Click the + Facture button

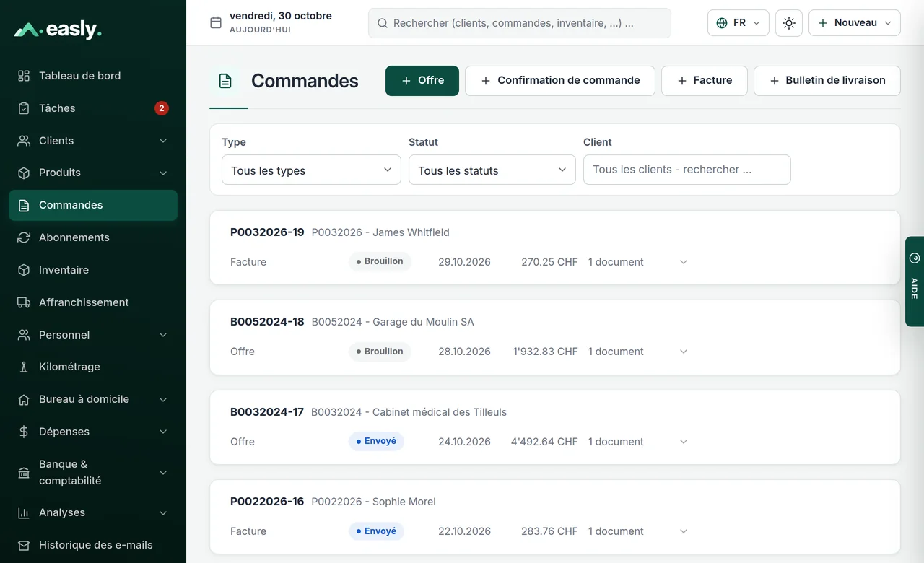point(705,81)
